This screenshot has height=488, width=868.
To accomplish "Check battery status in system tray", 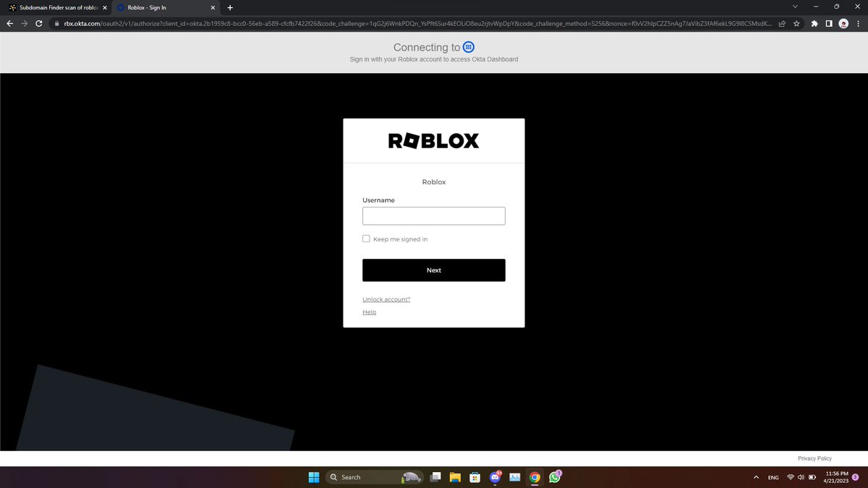I will point(812,477).
